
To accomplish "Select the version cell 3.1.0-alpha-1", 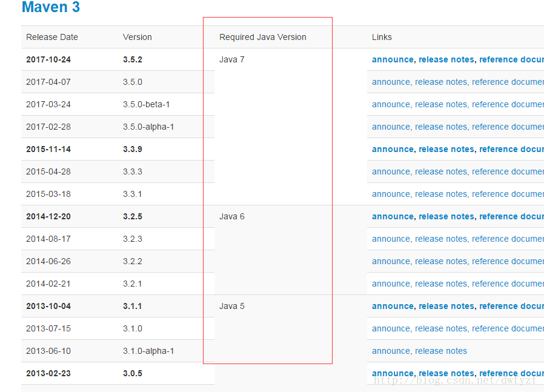I will [x=148, y=351].
